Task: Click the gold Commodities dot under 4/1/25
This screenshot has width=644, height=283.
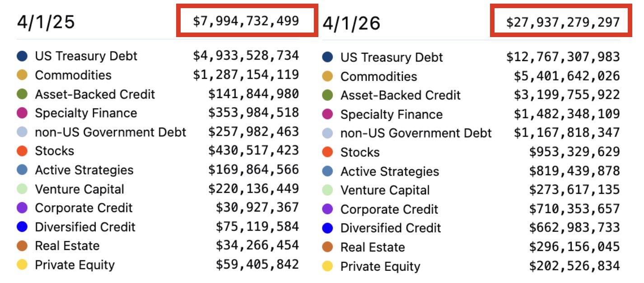Action: [x=22, y=75]
